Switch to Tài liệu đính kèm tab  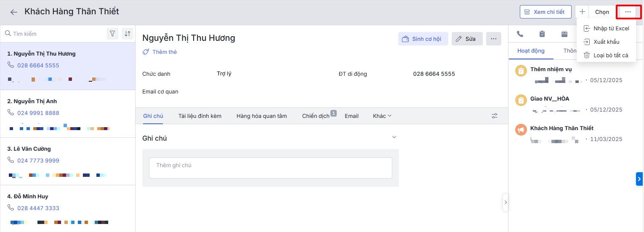200,116
